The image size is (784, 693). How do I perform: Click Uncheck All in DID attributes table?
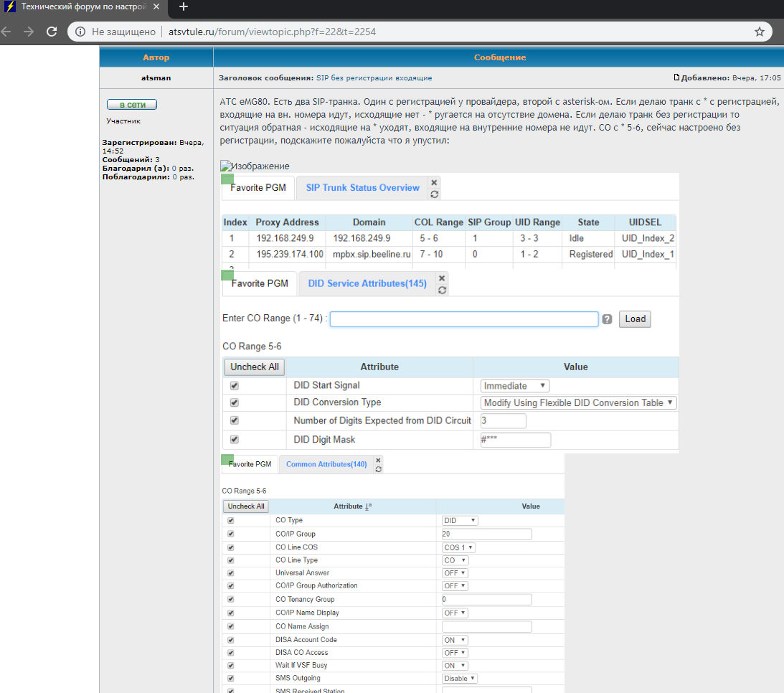coord(254,367)
